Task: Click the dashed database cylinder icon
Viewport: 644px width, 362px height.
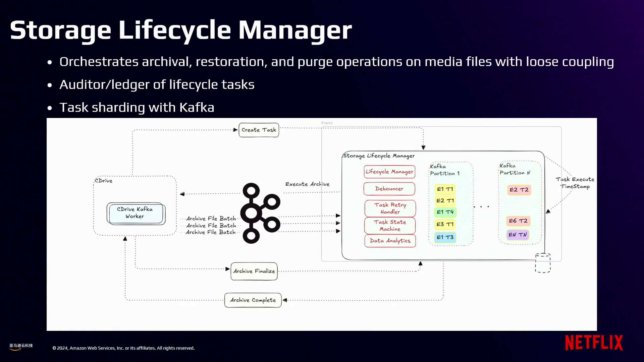Action: [542, 263]
